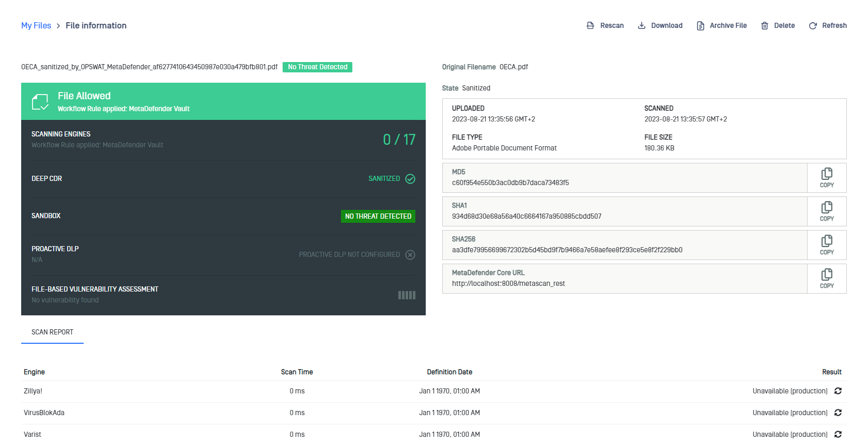The width and height of the screenshot is (868, 442).
Task: Click the Proactive DLP not configured X icon
Action: click(410, 255)
